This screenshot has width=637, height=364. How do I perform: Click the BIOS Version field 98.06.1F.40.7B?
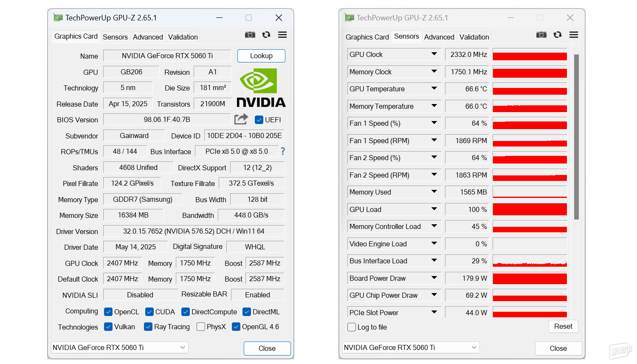coord(167,119)
